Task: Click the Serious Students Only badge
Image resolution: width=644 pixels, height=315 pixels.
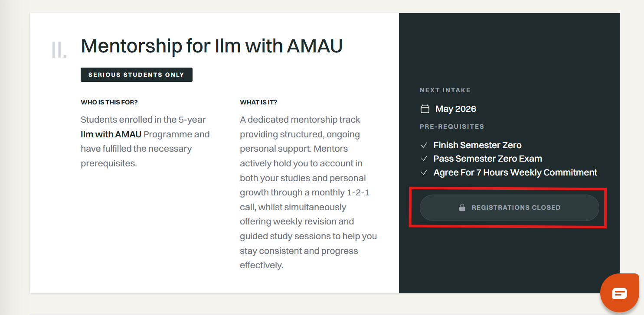Action: tap(136, 75)
